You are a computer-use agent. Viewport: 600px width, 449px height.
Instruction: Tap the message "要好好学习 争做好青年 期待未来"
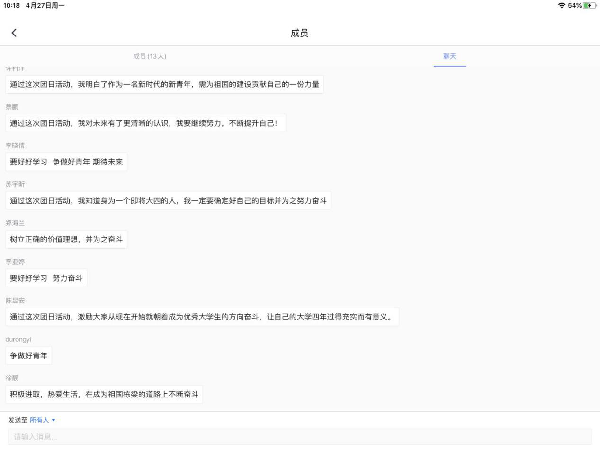66,161
